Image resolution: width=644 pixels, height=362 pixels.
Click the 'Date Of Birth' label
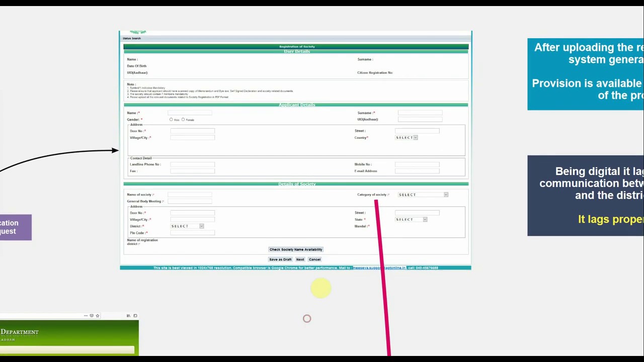pos(137,66)
